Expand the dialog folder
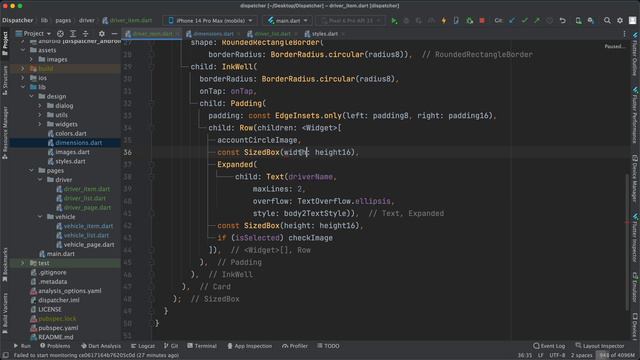640x360 pixels. tap(40, 105)
